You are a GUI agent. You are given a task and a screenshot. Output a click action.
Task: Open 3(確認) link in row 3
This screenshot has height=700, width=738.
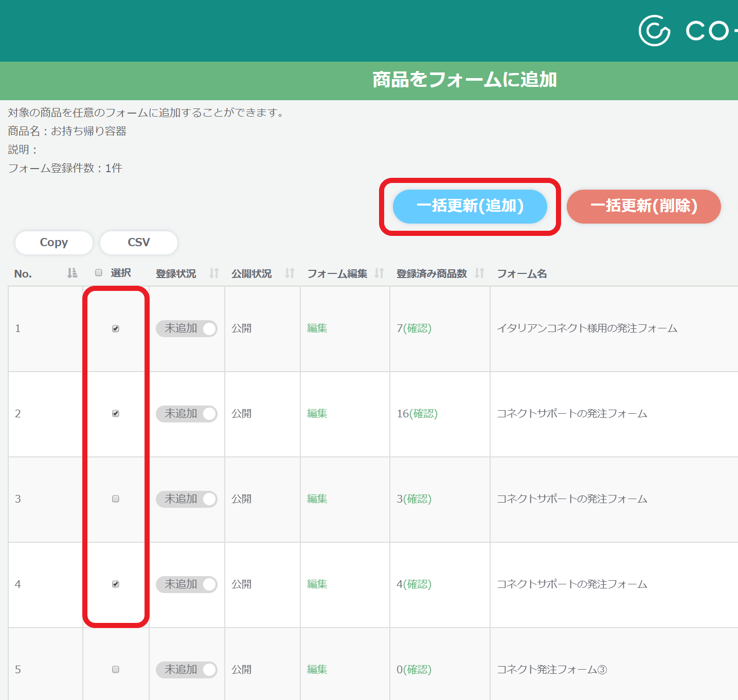point(414,499)
